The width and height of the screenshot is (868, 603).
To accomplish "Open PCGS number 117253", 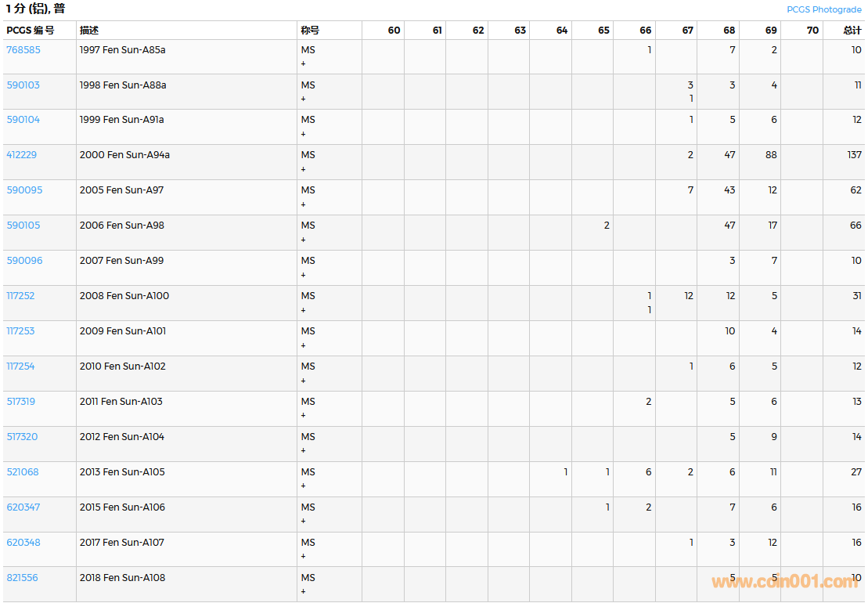I will click(20, 331).
